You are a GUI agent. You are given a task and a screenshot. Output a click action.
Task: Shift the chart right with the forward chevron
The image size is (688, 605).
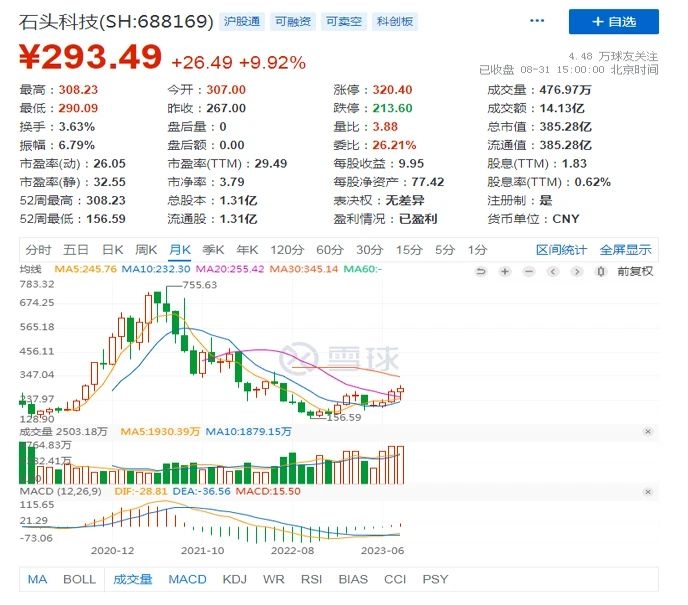click(577, 272)
